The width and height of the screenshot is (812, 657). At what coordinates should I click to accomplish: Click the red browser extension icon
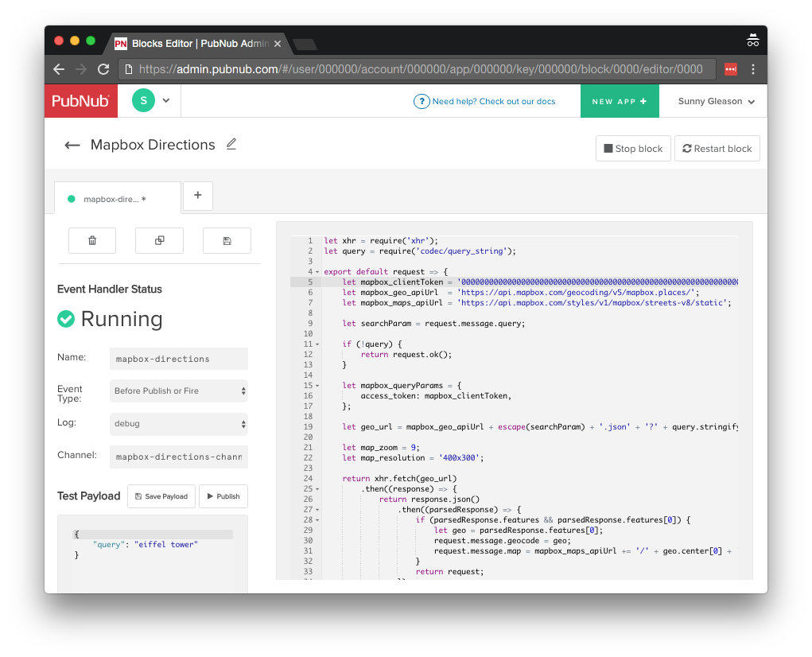(730, 69)
